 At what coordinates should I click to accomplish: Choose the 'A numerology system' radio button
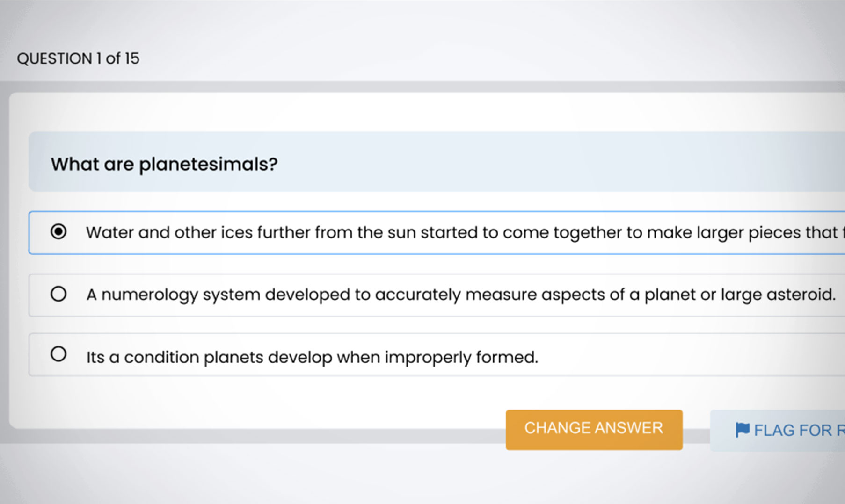pyautogui.click(x=58, y=294)
